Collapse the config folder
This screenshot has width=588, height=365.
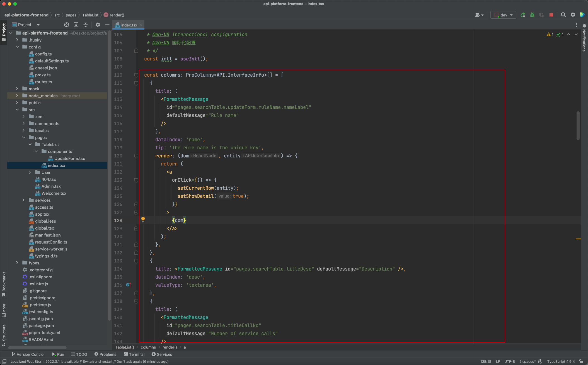(x=17, y=47)
